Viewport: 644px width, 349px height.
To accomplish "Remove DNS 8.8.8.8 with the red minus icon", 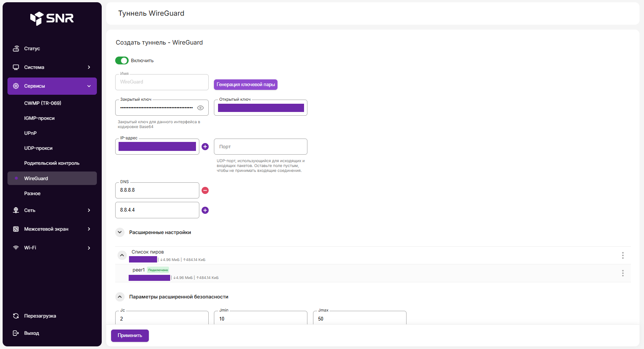I will click(x=205, y=191).
